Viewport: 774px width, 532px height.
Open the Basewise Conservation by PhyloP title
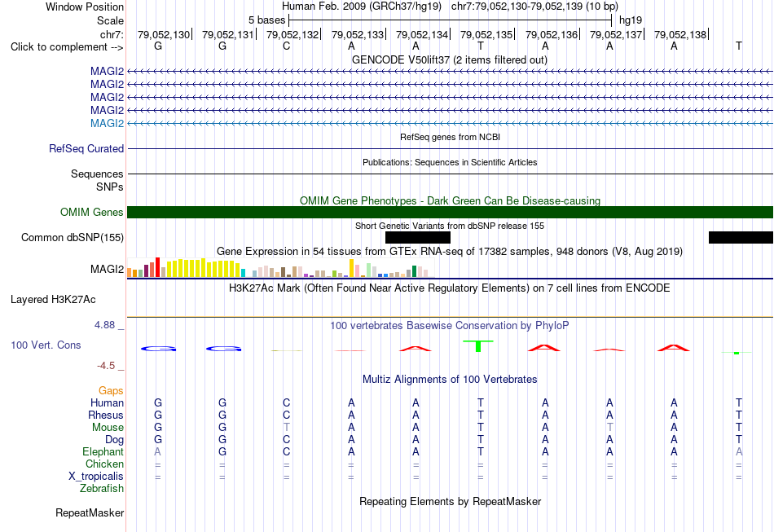(449, 325)
